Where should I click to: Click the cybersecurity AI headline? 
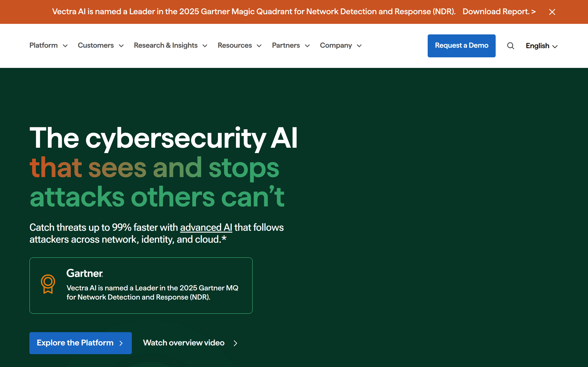coord(163,138)
